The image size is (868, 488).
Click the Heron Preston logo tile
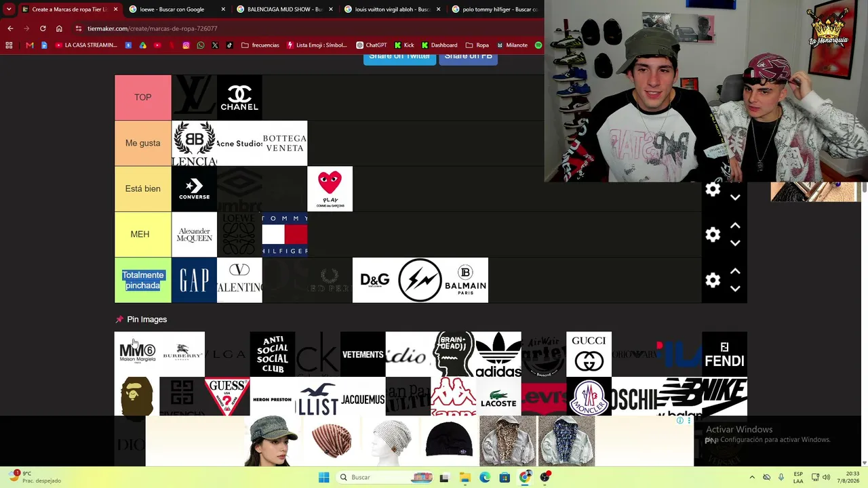point(273,396)
